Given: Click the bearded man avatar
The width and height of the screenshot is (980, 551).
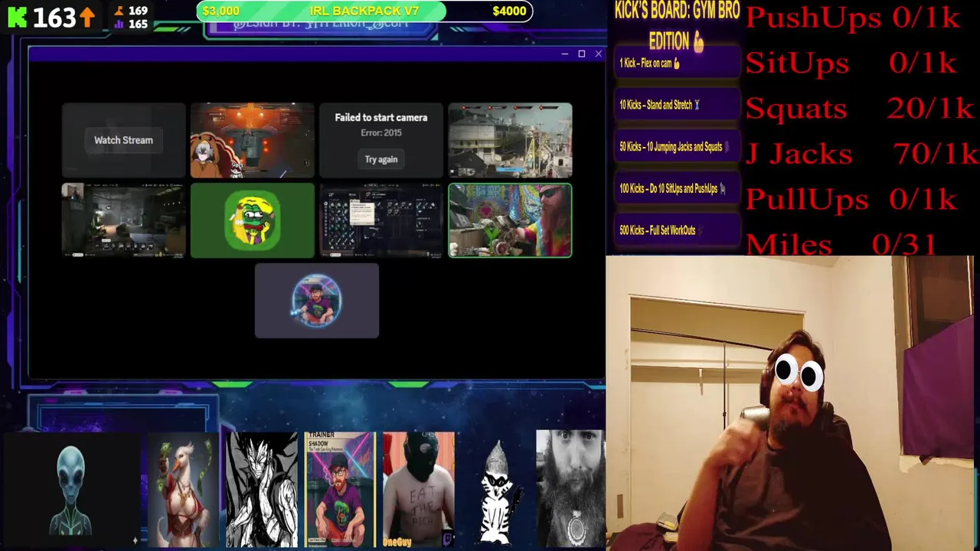Looking at the screenshot, I should point(570,489).
